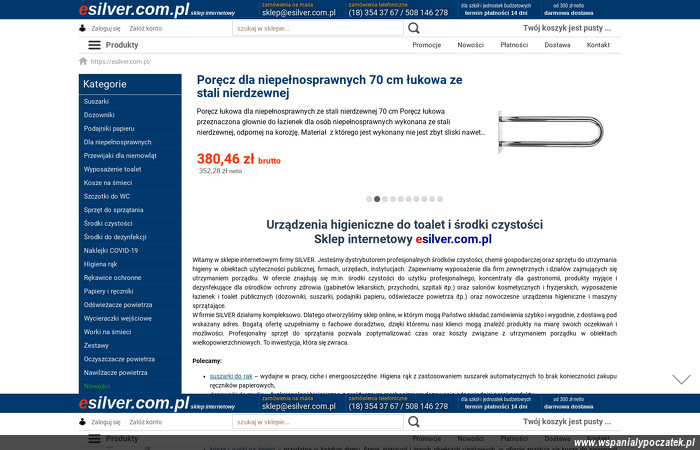Viewport: 700px width, 450px height.
Task: Select Wycieraczki wejściowe category
Action: tap(118, 318)
